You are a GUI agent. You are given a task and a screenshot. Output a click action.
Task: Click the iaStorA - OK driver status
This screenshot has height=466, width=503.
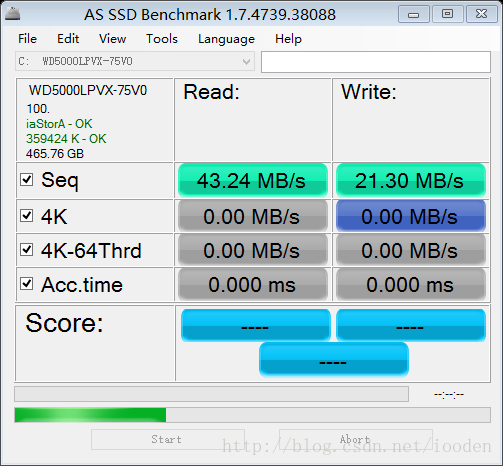coord(59,124)
